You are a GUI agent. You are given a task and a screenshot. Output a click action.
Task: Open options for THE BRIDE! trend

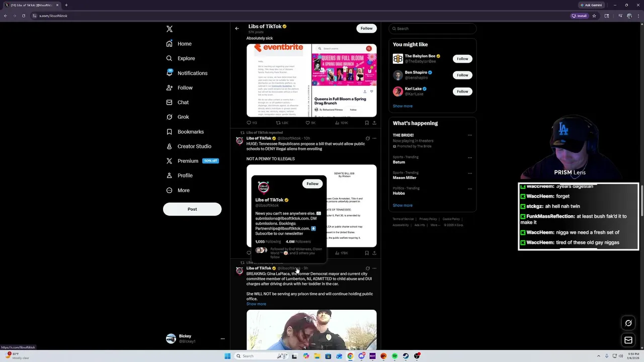click(470, 135)
